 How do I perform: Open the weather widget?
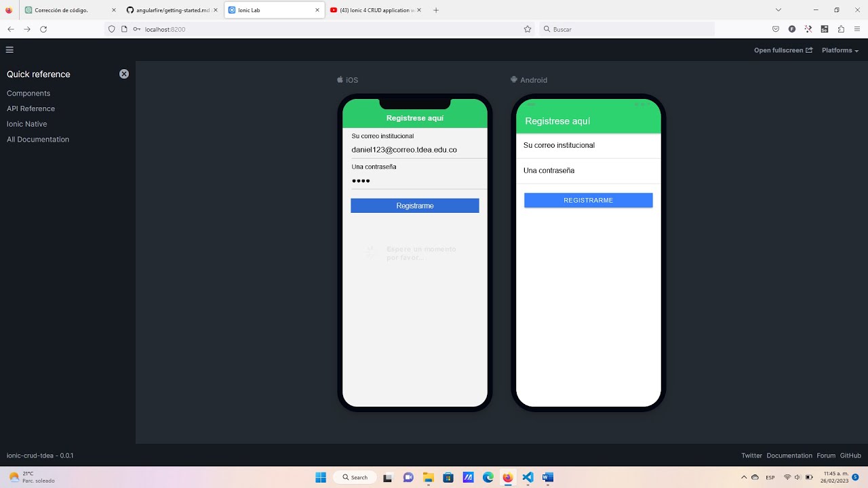click(x=31, y=477)
